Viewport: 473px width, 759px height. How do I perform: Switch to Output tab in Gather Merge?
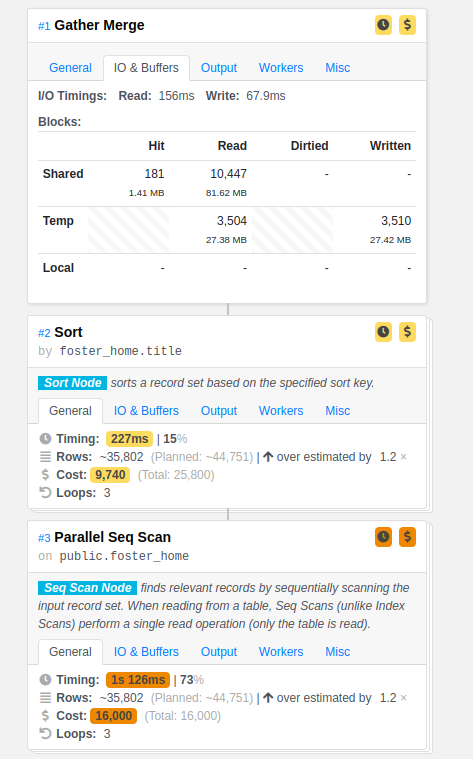tap(219, 68)
